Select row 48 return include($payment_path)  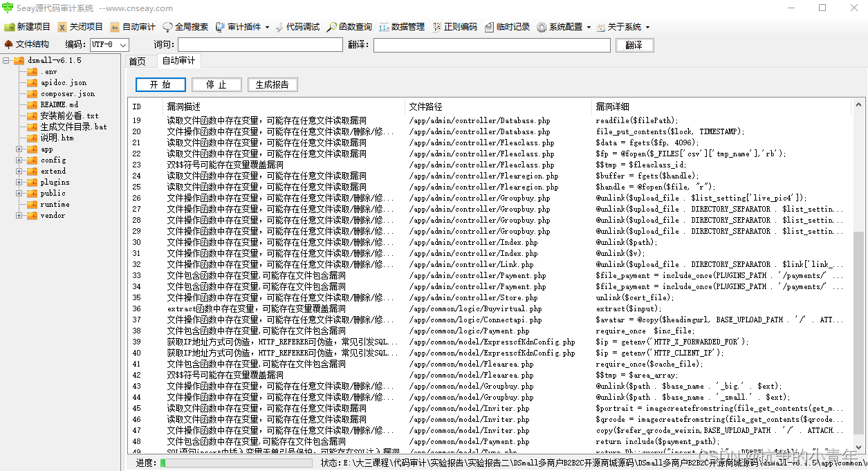[x=491, y=441]
